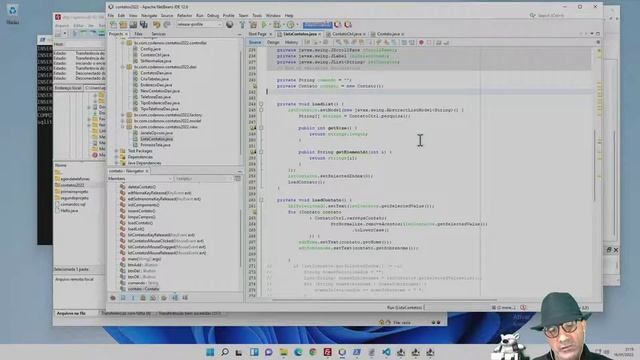The width and height of the screenshot is (640, 360).
Task: Select contatos2022 folder in FileZilla window
Action: point(73,185)
